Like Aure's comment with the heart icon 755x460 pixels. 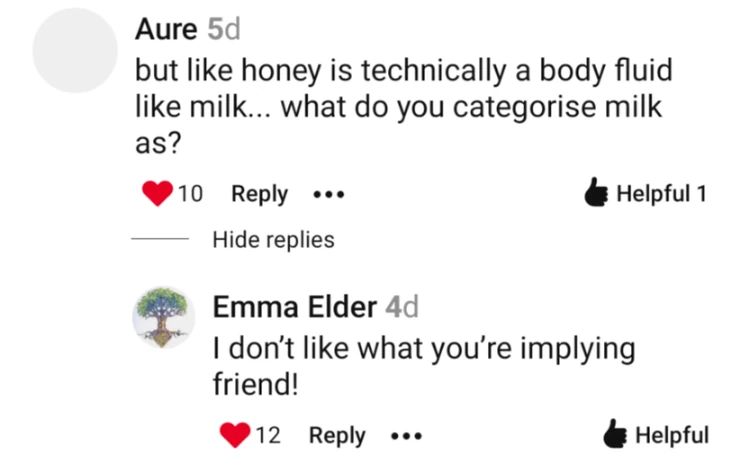coord(158,194)
